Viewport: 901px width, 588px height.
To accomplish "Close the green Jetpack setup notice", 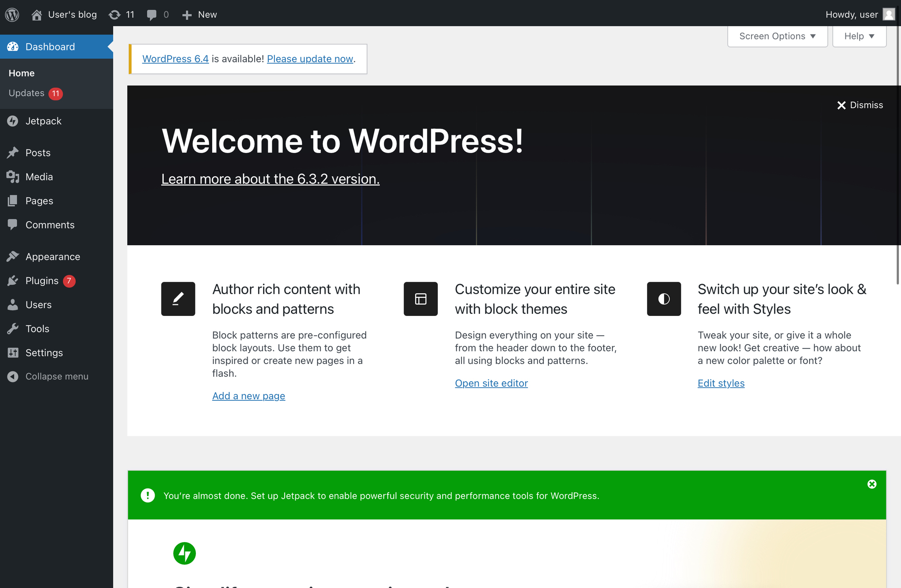I will coord(872,484).
